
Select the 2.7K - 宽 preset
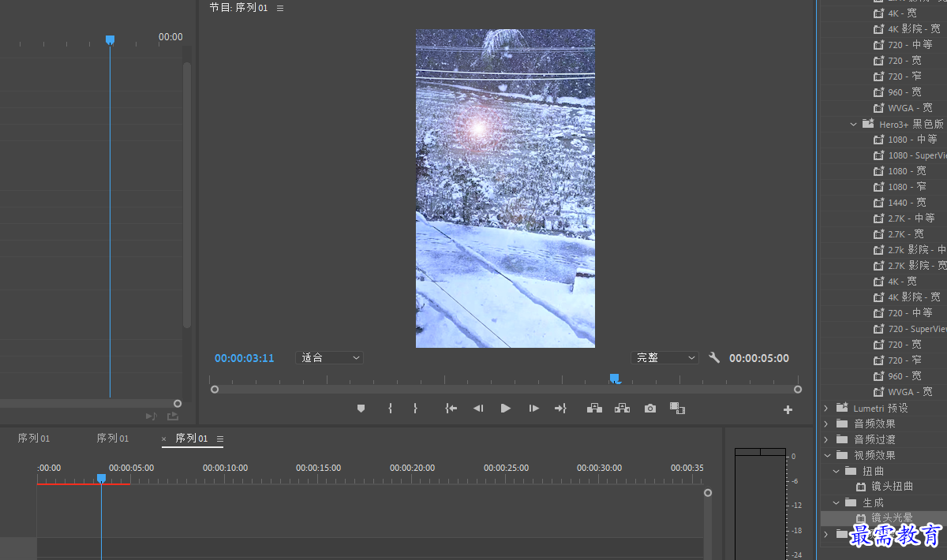click(906, 234)
